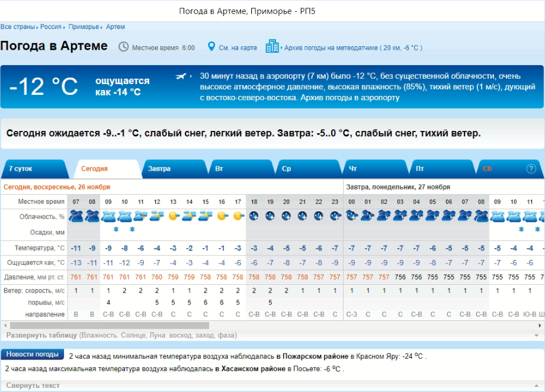
Task: Click the up arrow beside Свернуть текст
Action: (x=536, y=385)
